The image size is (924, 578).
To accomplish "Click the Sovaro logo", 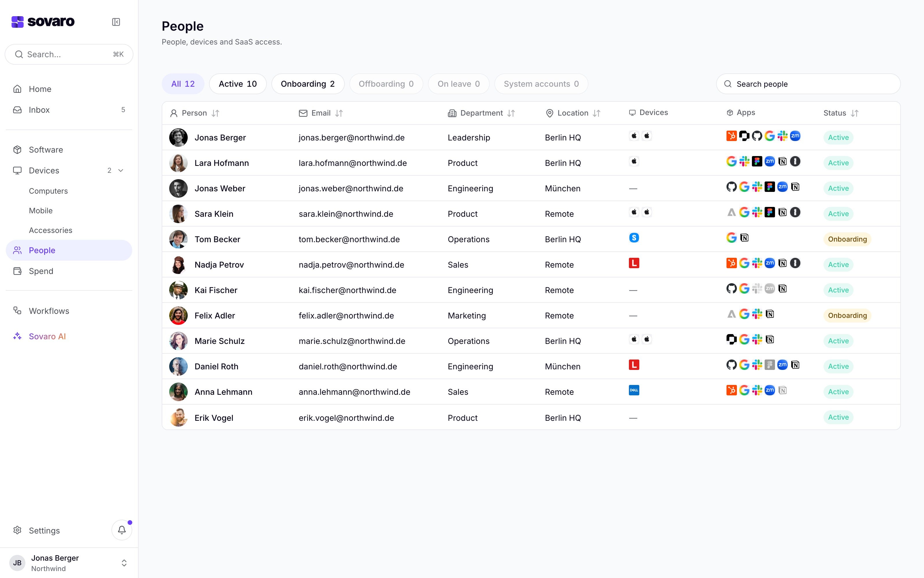I will (x=43, y=22).
